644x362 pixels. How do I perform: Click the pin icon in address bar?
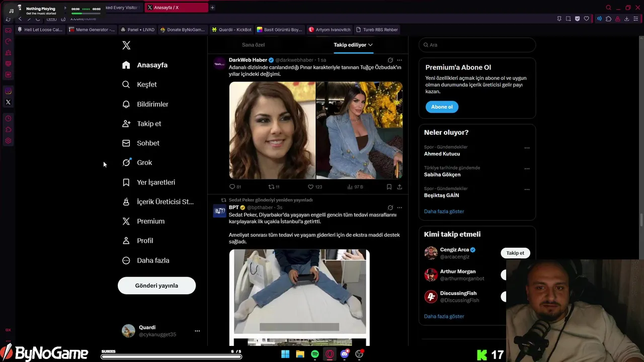click(559, 19)
